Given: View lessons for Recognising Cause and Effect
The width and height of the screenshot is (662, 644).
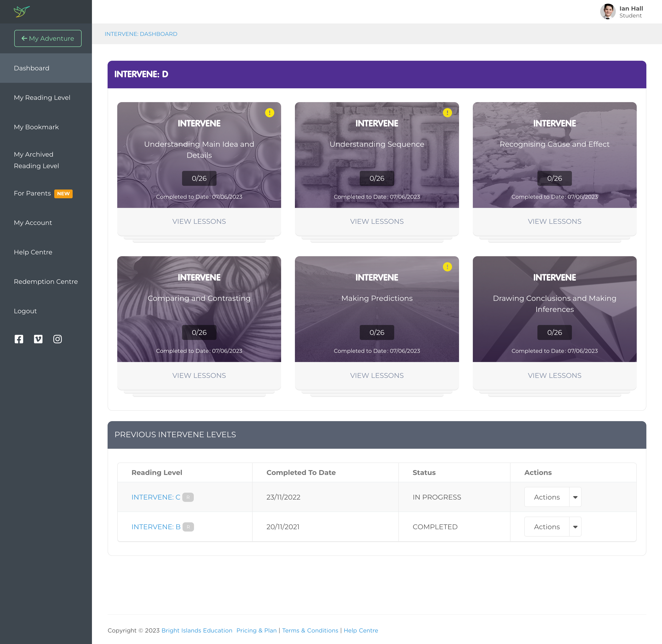Looking at the screenshot, I should pos(554,221).
